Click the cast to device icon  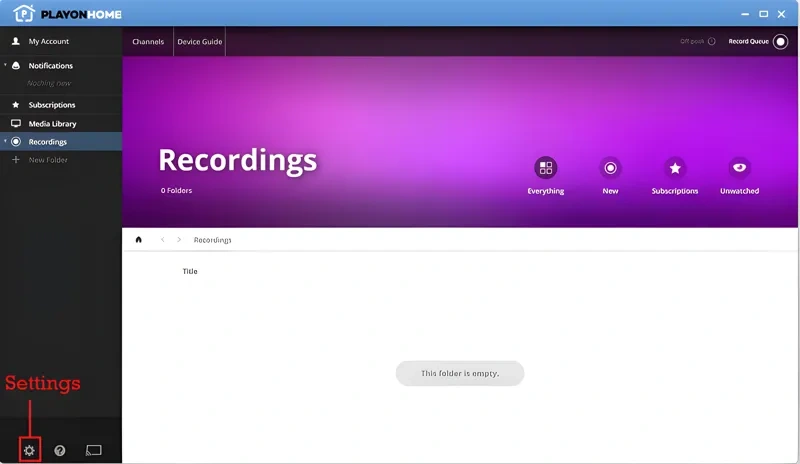(93, 450)
